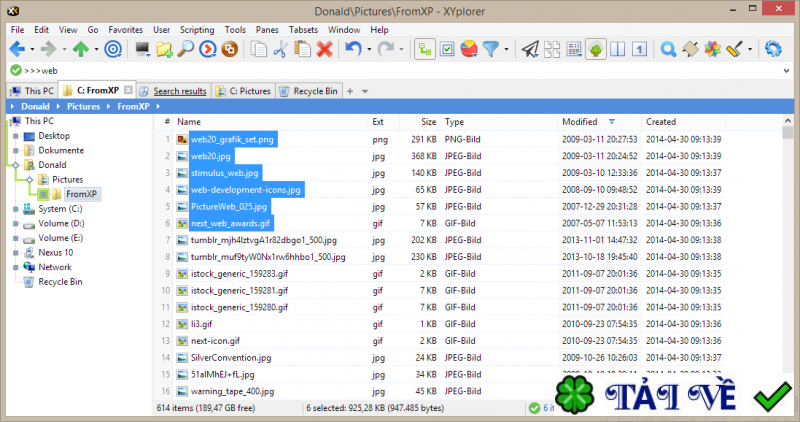Viewport: 800px width, 422px height.
Task: Click the paper plane icon
Action: 530,49
